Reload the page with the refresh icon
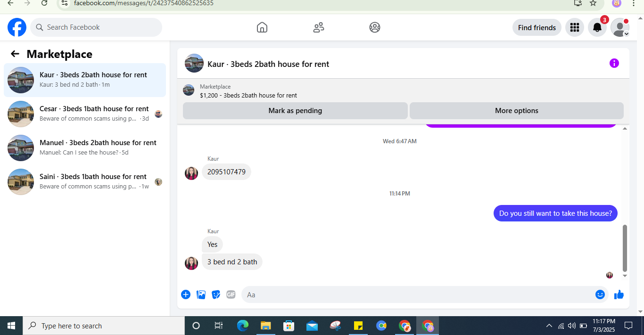 pyautogui.click(x=44, y=3)
